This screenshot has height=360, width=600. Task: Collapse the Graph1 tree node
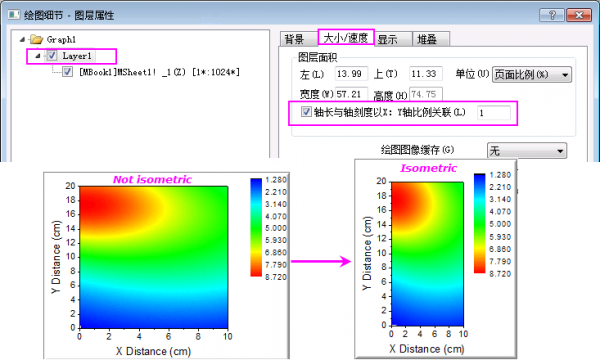pos(22,39)
